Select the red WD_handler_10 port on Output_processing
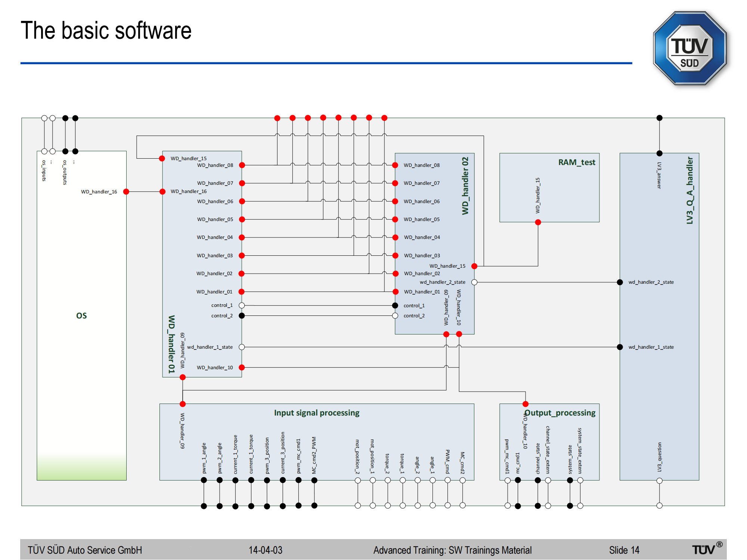Viewport: 747px width, 560px height. [x=525, y=404]
